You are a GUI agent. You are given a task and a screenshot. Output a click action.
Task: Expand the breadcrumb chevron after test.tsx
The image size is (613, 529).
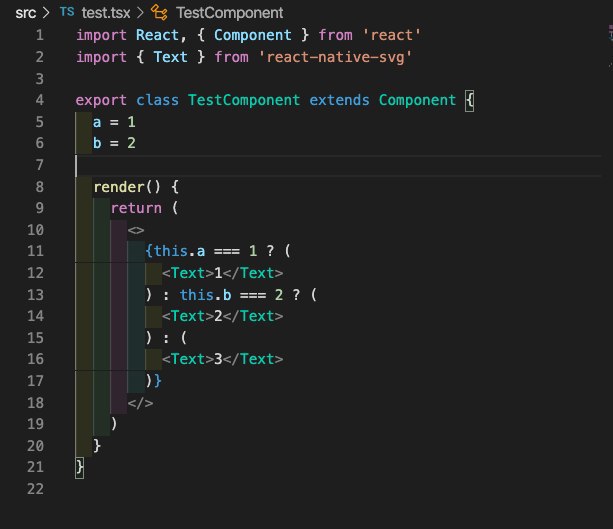(140, 13)
